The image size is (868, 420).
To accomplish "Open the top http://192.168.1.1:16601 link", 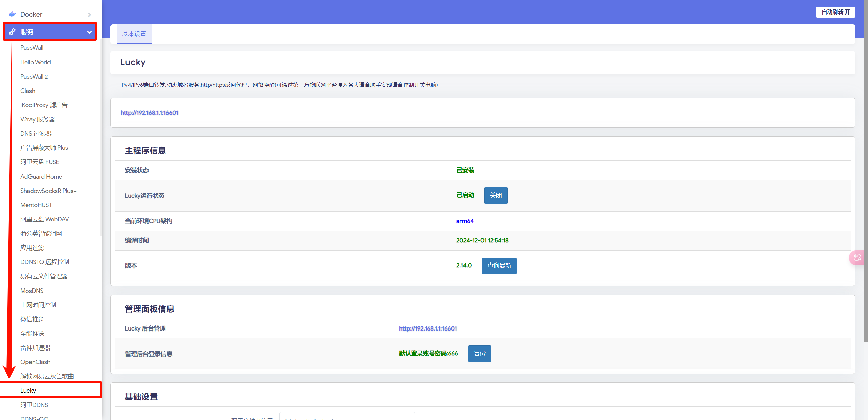I will (x=150, y=113).
